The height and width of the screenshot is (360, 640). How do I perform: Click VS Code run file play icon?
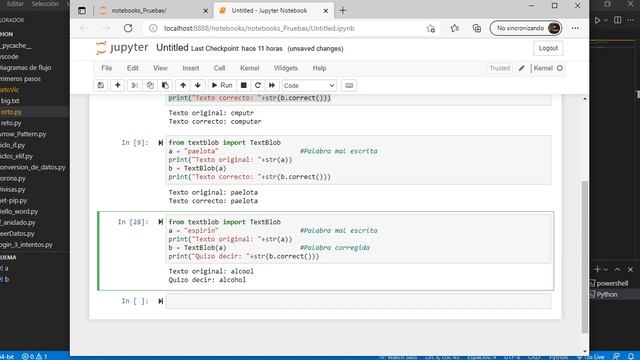(597, 20)
